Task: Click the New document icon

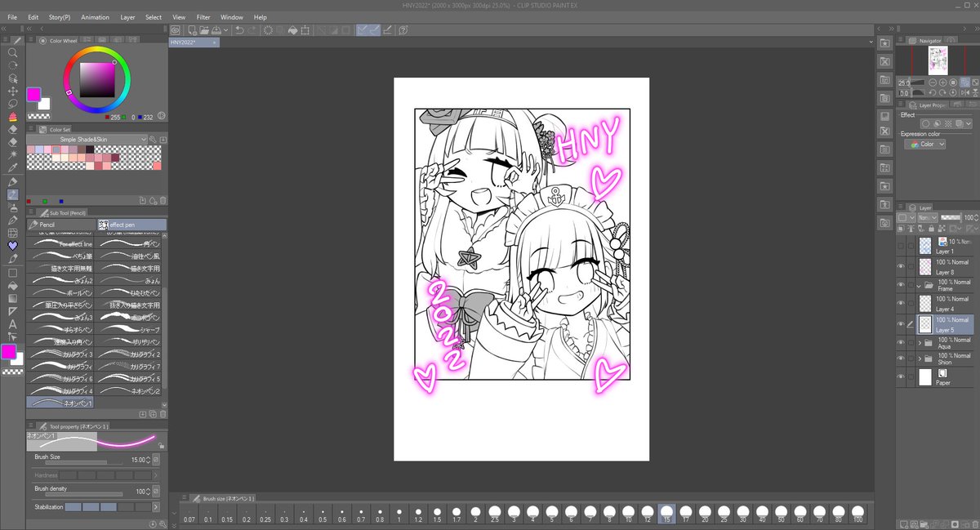Action: coord(191,30)
